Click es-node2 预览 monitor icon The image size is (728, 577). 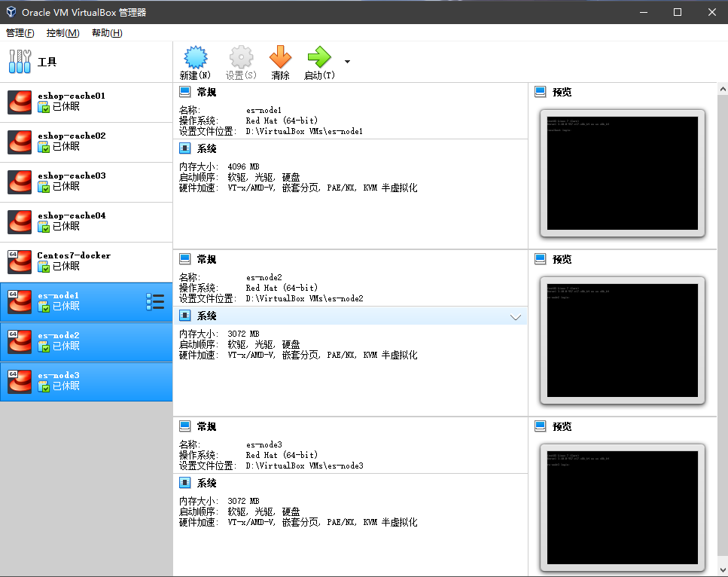tap(541, 259)
